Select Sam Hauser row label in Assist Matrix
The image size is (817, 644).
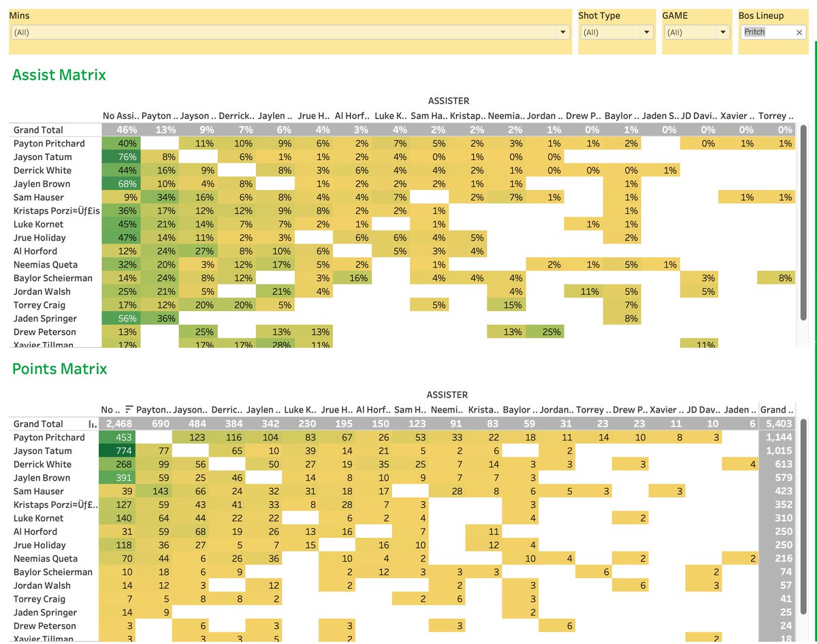pyautogui.click(x=39, y=197)
